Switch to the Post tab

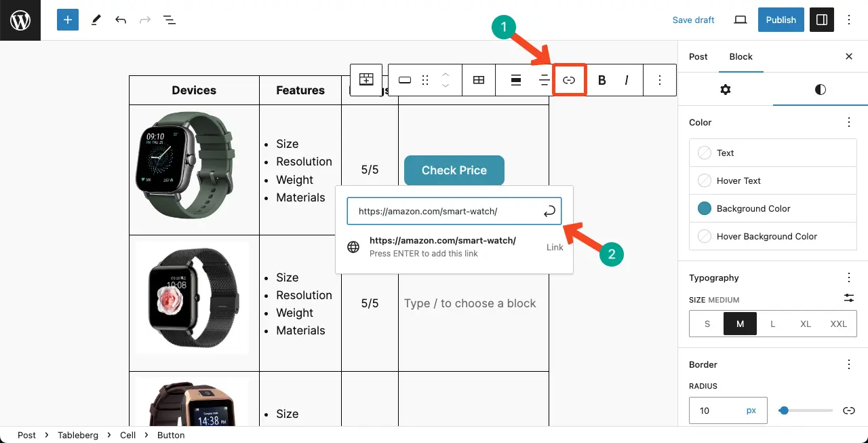tap(698, 56)
